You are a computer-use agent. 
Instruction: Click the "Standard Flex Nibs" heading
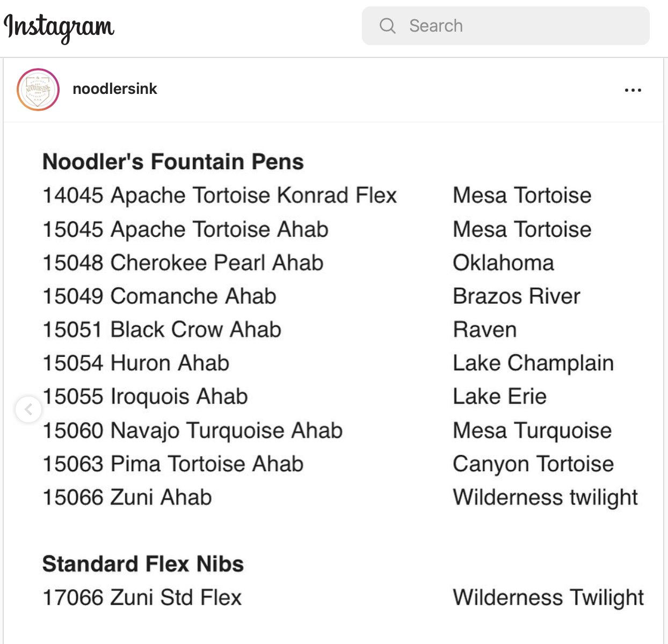pos(143,564)
